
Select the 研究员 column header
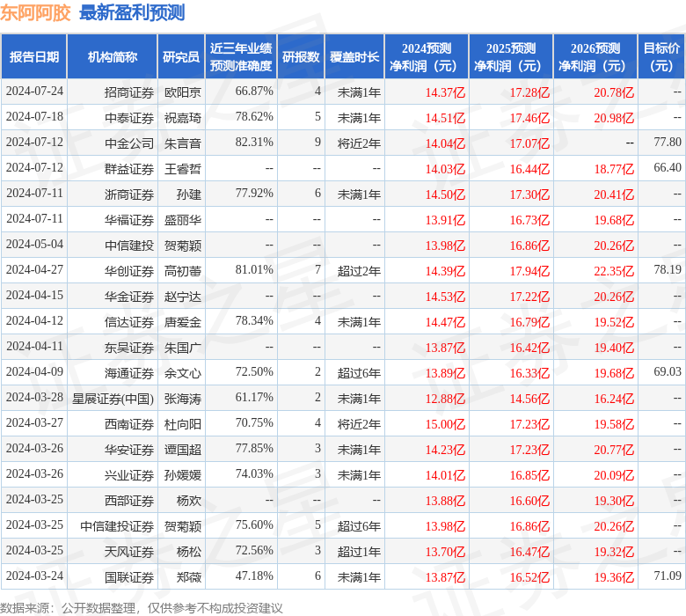coord(180,57)
